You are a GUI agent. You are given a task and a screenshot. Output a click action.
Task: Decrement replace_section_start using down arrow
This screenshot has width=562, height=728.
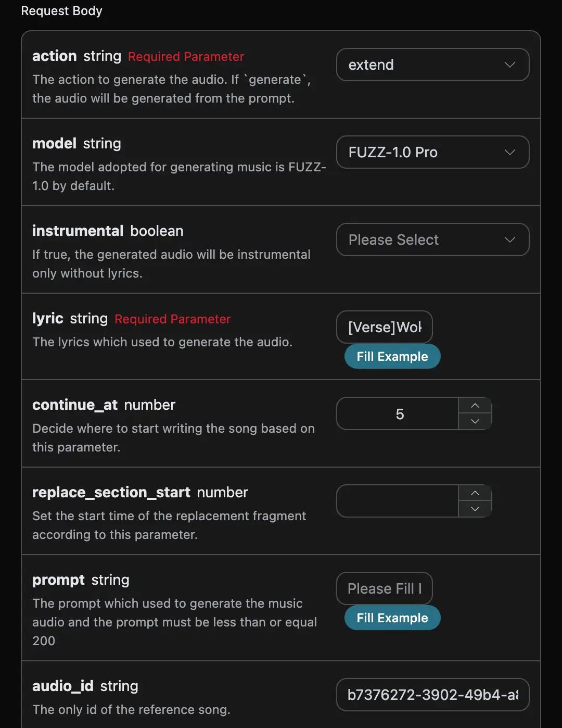475,509
